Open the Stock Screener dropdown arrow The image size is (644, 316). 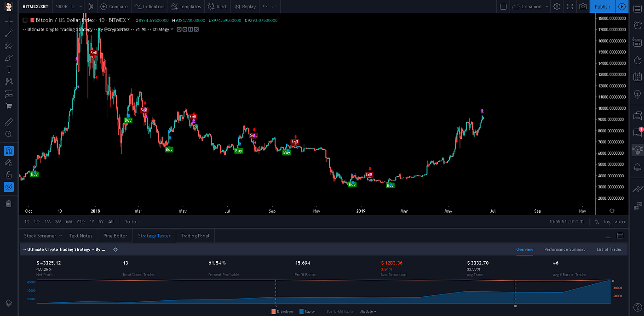tap(60, 236)
